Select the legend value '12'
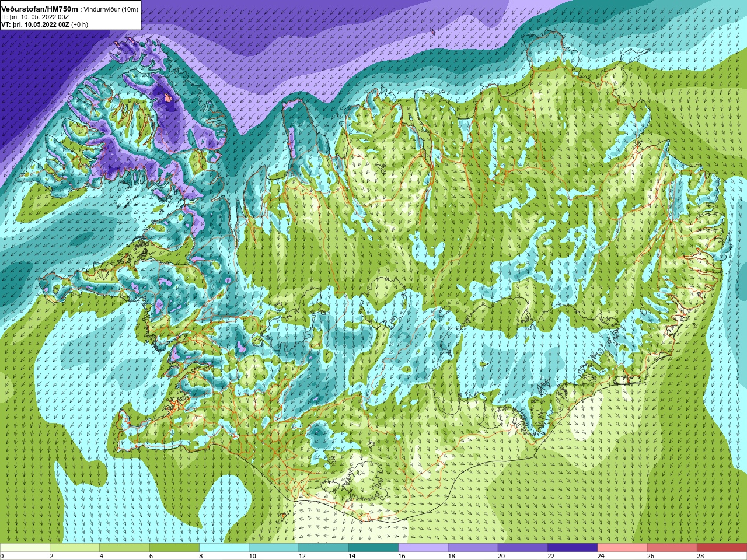The image size is (747, 560). [302, 556]
